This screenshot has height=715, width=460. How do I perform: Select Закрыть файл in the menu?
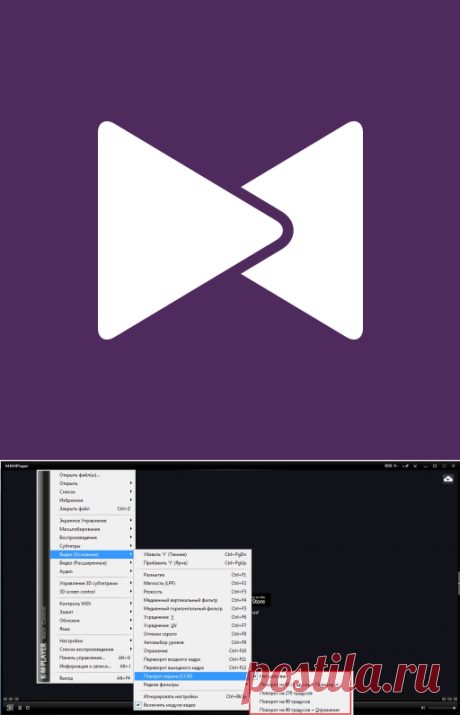[x=93, y=508]
